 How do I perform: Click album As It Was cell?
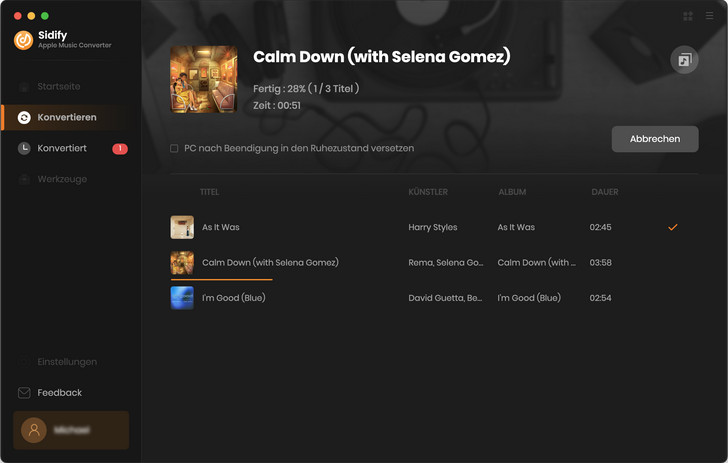click(x=516, y=227)
